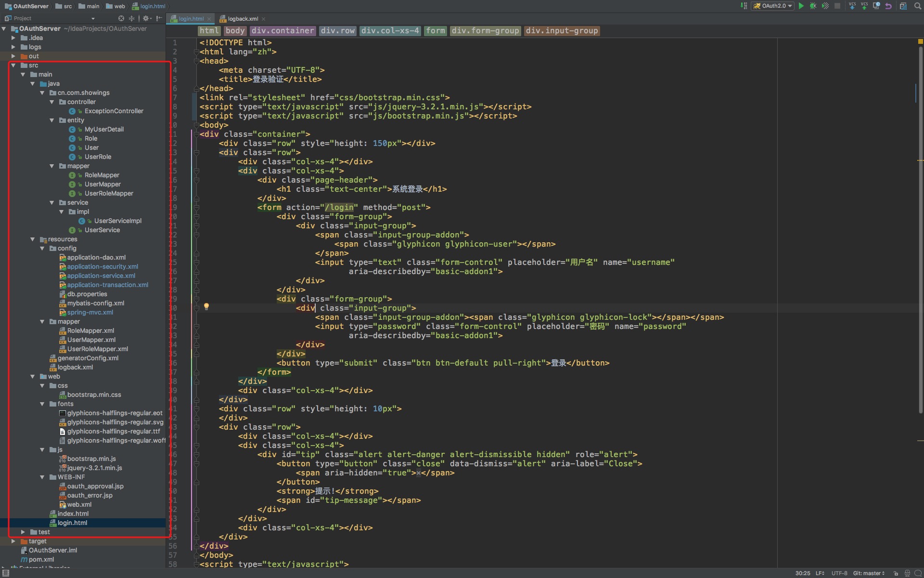Screen dimensions: 924x578
Task: Open the Git: master branch widget
Action: (x=869, y=573)
